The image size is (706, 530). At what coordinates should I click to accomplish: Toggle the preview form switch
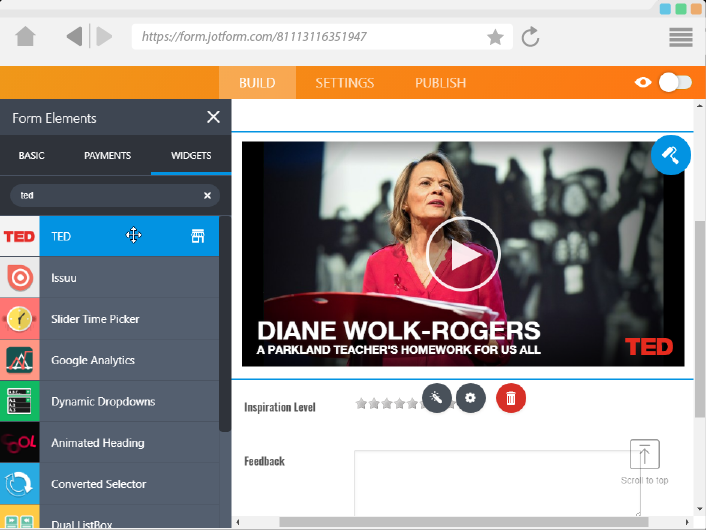click(675, 82)
